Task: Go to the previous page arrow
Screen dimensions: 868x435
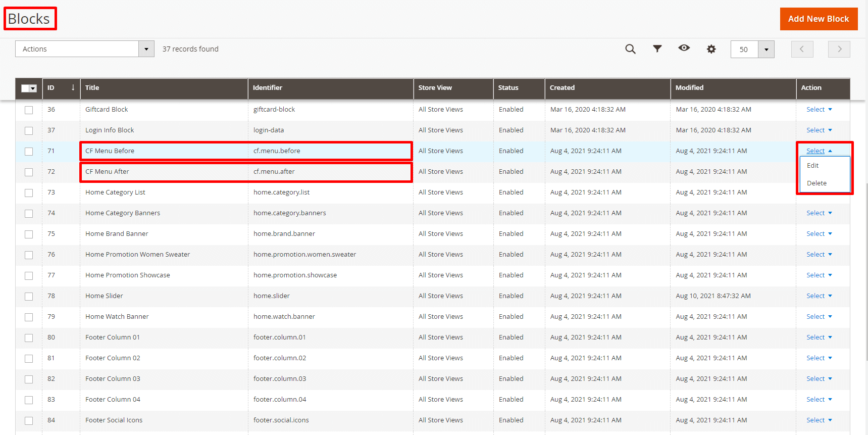Action: coord(802,49)
